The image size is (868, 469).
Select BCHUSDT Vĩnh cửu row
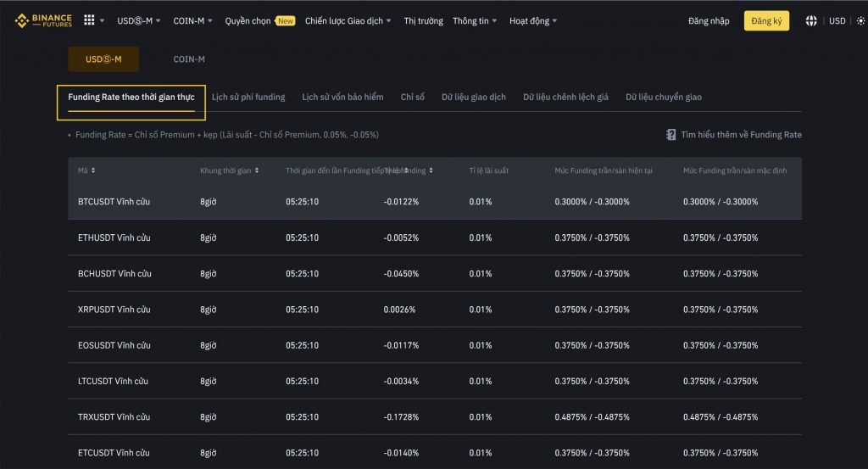[x=435, y=274]
